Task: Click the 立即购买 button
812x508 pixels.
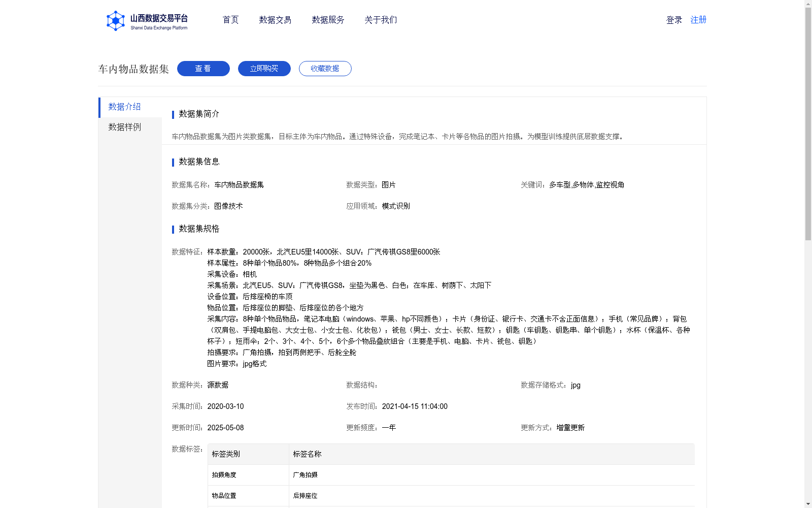Action: tap(264, 69)
